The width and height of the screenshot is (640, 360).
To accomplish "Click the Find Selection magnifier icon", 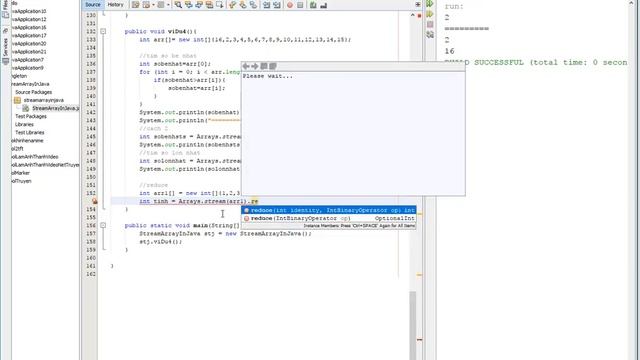I will [178, 5].
